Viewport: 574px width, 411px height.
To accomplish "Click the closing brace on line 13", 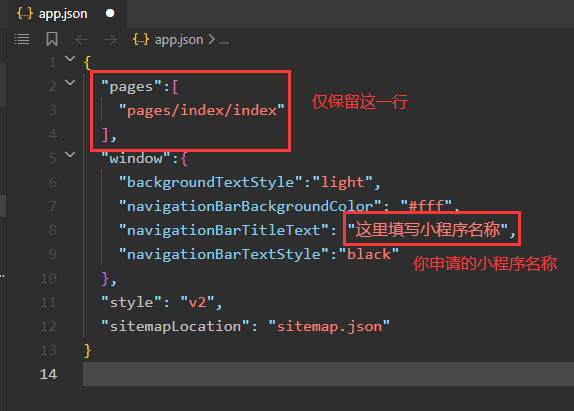I will pos(87,350).
